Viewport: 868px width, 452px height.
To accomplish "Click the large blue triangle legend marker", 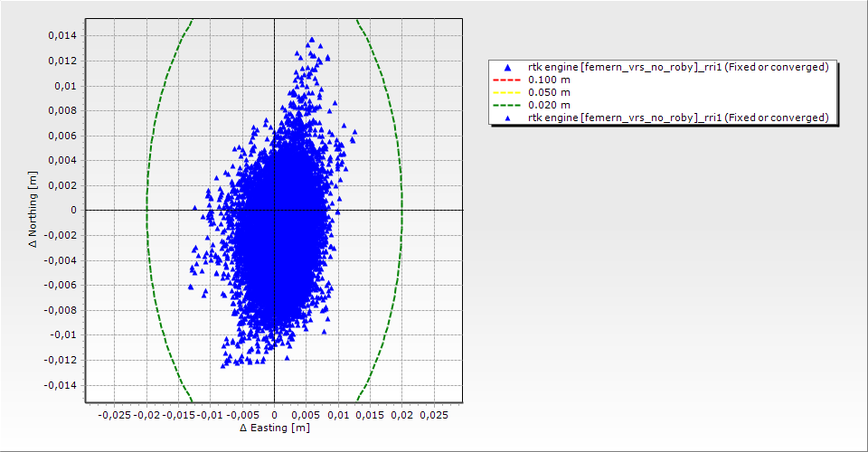I will (x=507, y=67).
